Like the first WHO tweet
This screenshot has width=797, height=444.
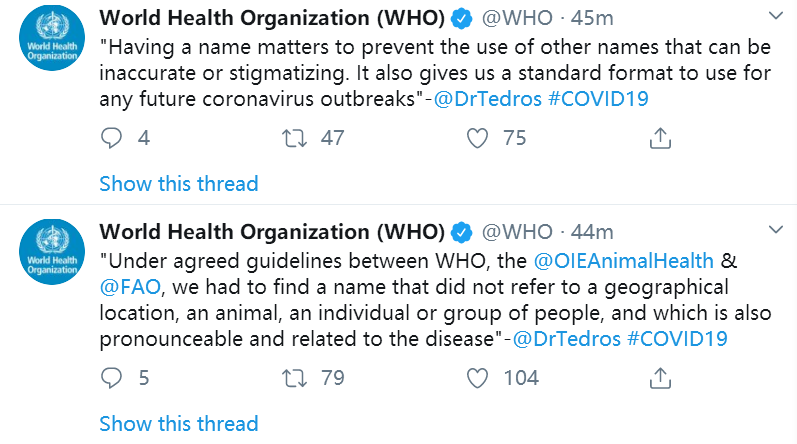[480, 138]
